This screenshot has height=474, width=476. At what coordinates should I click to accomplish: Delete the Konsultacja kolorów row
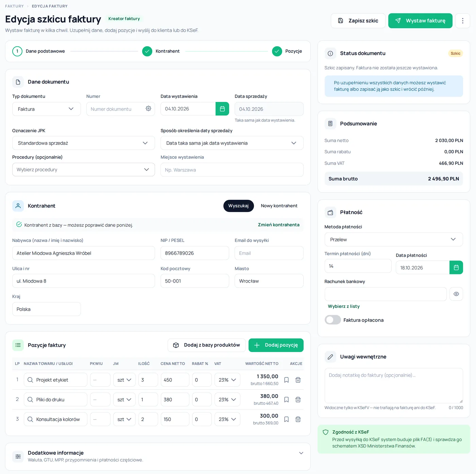(x=298, y=419)
